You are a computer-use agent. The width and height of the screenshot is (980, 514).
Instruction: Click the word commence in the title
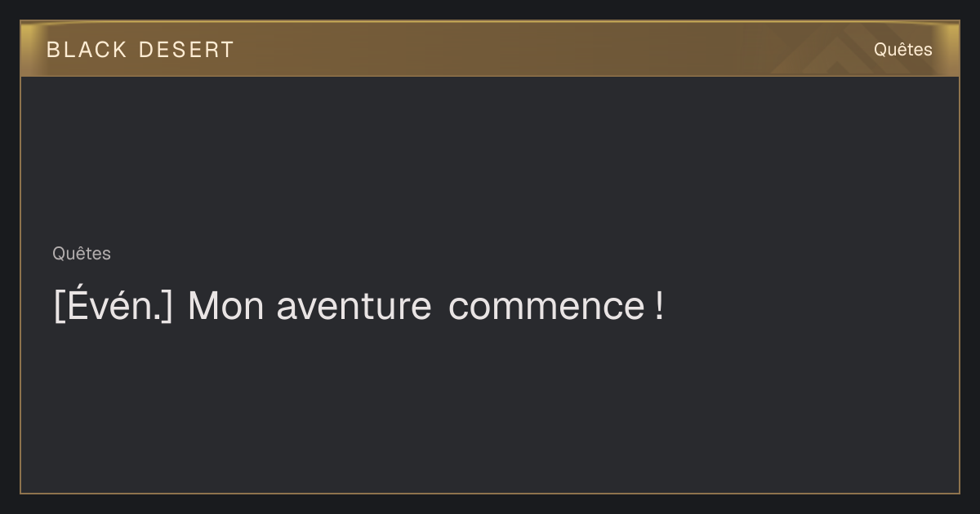(x=546, y=308)
